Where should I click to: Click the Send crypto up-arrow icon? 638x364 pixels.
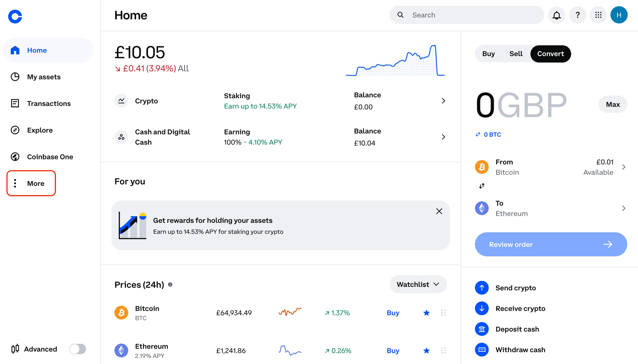482,288
